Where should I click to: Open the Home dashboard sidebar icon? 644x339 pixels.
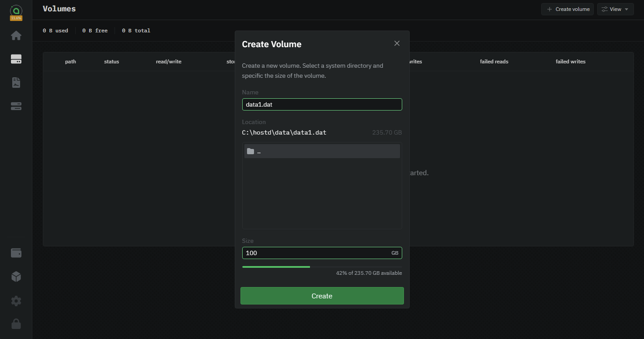pos(16,36)
